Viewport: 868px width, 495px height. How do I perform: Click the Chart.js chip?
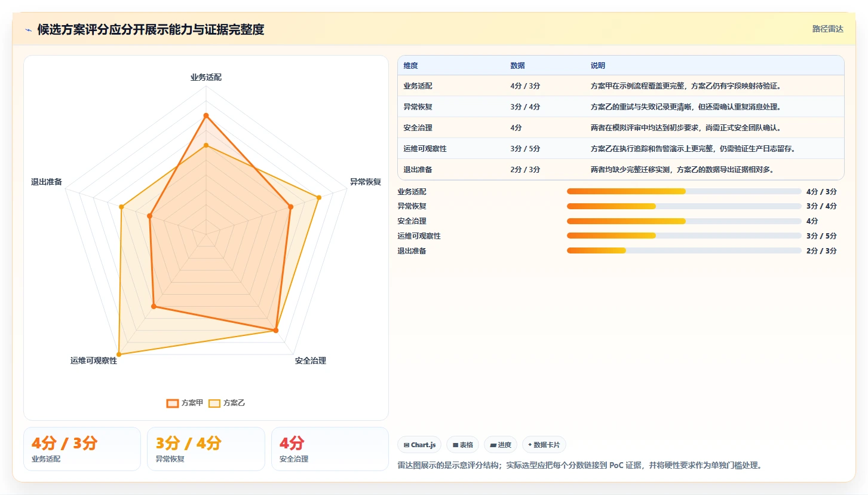(x=419, y=445)
